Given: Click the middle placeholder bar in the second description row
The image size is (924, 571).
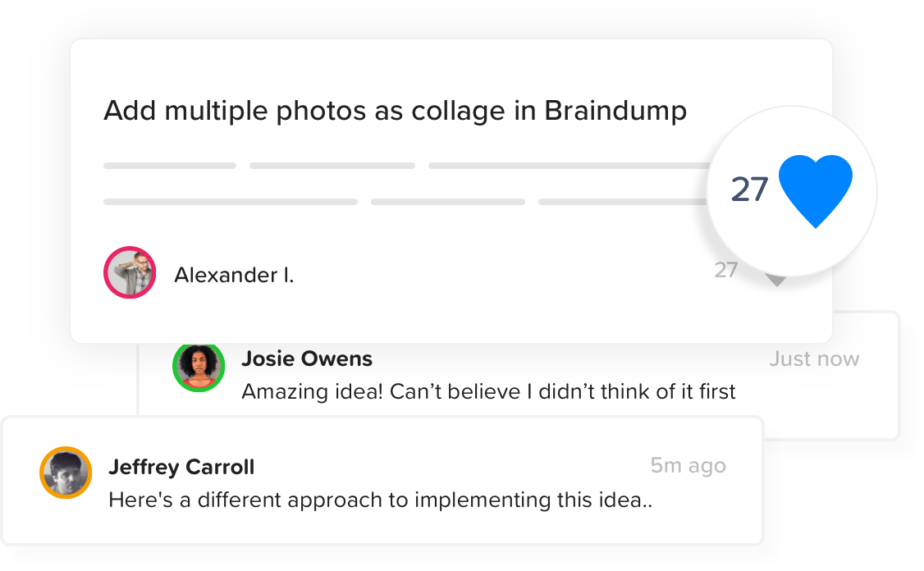Looking at the screenshot, I should pos(448,202).
